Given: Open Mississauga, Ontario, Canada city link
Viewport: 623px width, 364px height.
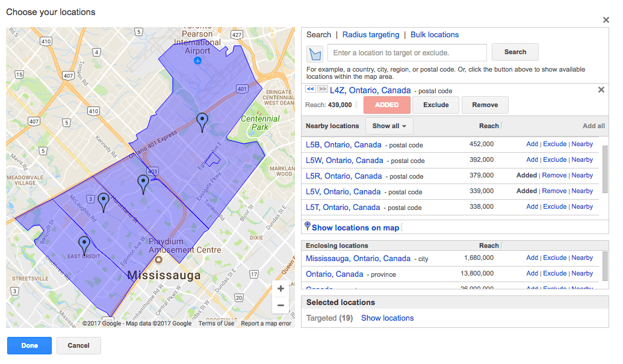Looking at the screenshot, I should click(358, 259).
